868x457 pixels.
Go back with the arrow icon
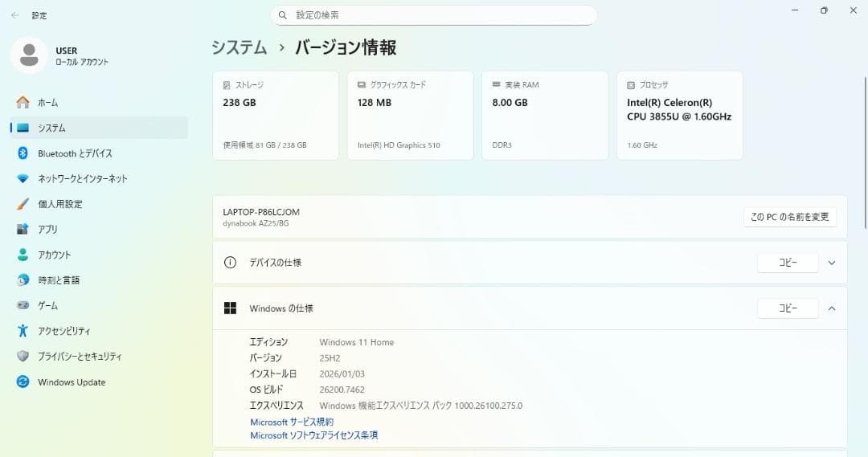click(15, 15)
